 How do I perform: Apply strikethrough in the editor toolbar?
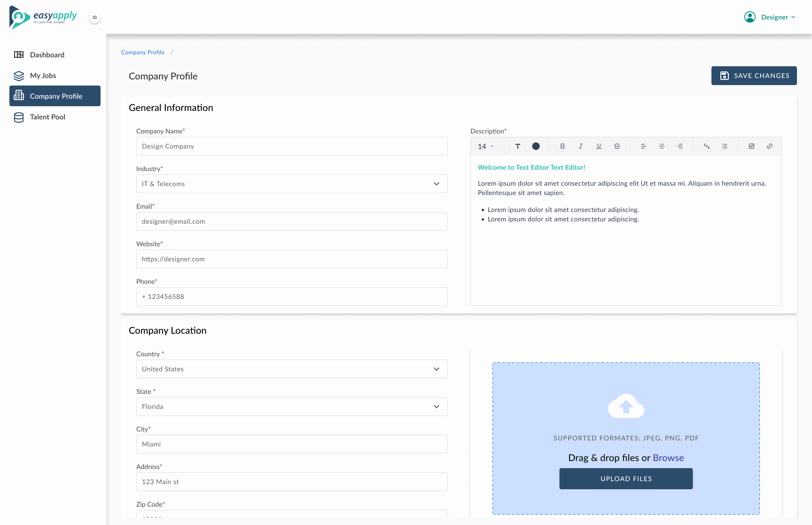click(x=617, y=146)
